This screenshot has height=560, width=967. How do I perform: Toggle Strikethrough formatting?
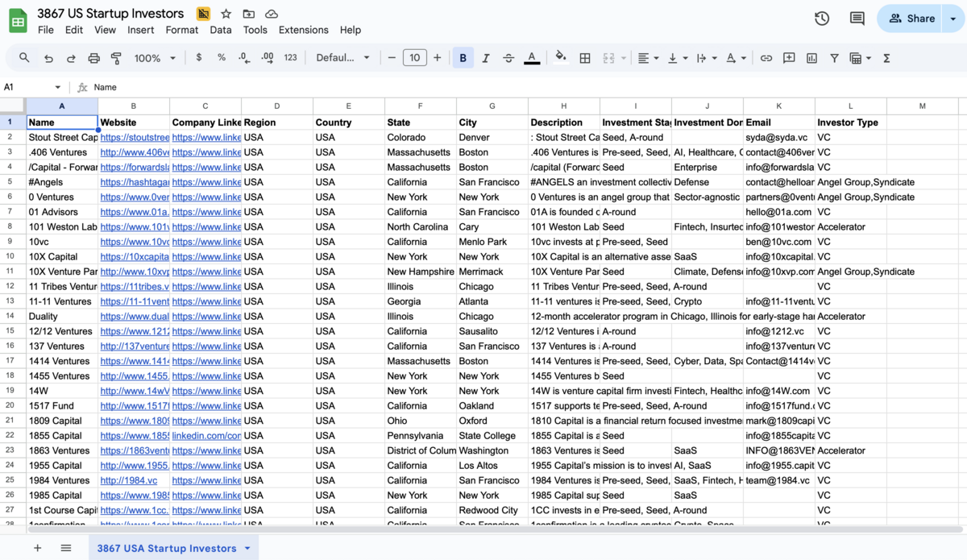coord(508,58)
